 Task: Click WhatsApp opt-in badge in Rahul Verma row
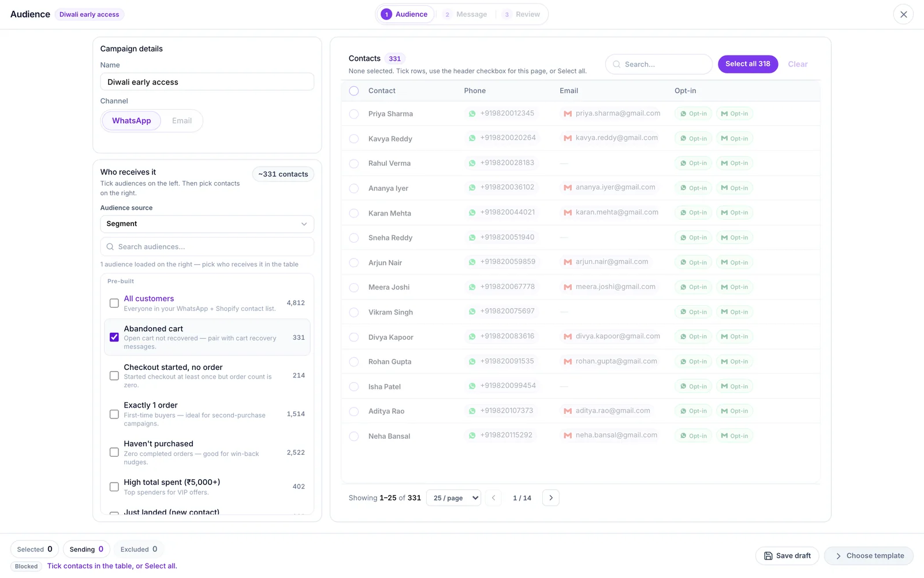click(x=694, y=164)
